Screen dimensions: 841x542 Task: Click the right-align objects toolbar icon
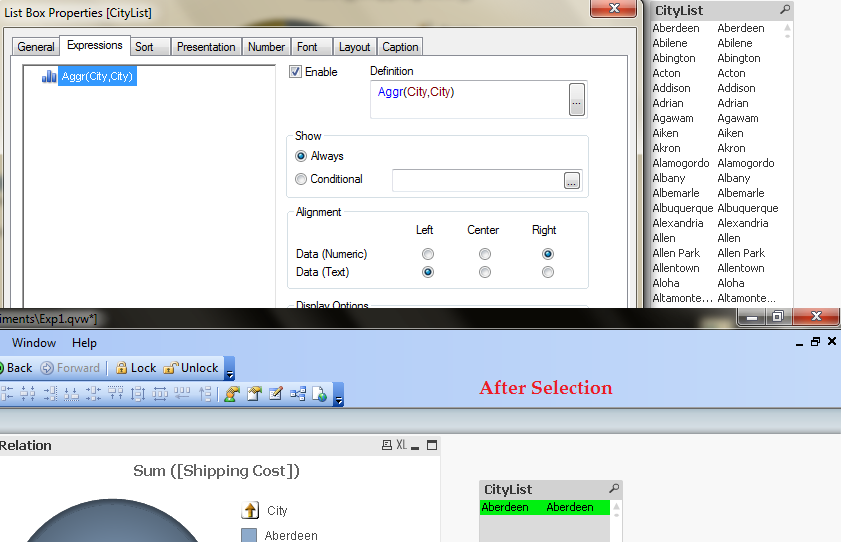pyautogui.click(x=50, y=394)
